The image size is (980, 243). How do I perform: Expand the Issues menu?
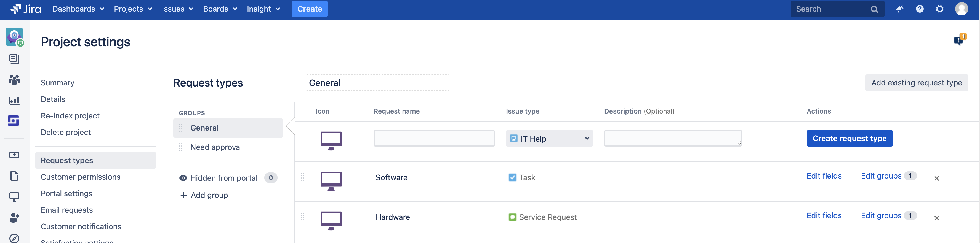177,9
